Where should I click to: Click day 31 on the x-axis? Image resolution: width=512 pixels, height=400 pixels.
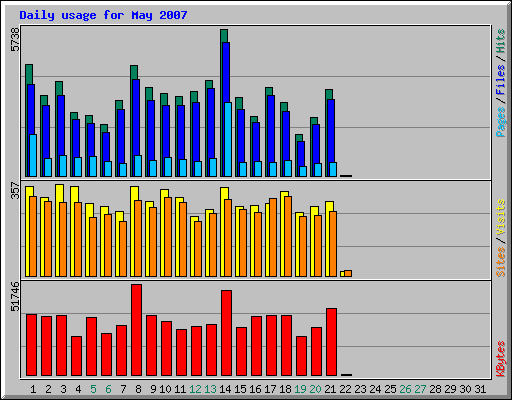[x=480, y=389]
